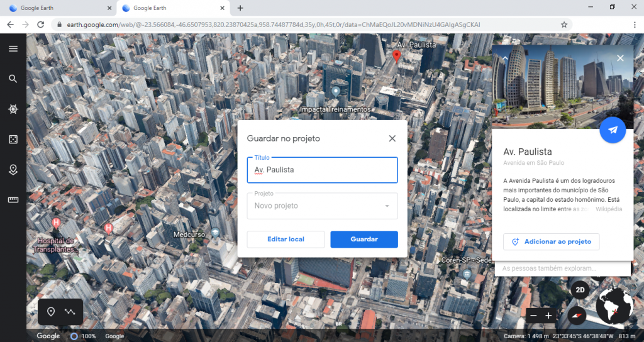Screen dimensions: 644x342
Task: Toggle the 2D view button
Action: coord(580,290)
